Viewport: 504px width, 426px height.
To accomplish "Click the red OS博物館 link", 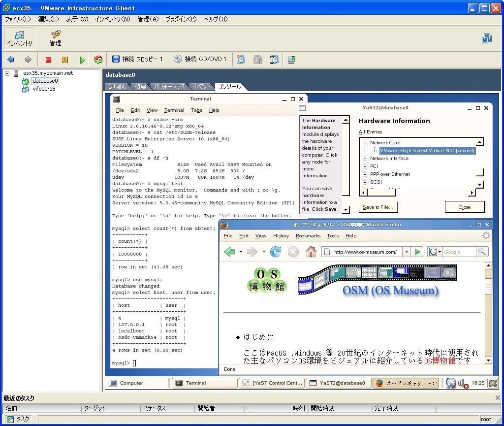I will point(440,360).
